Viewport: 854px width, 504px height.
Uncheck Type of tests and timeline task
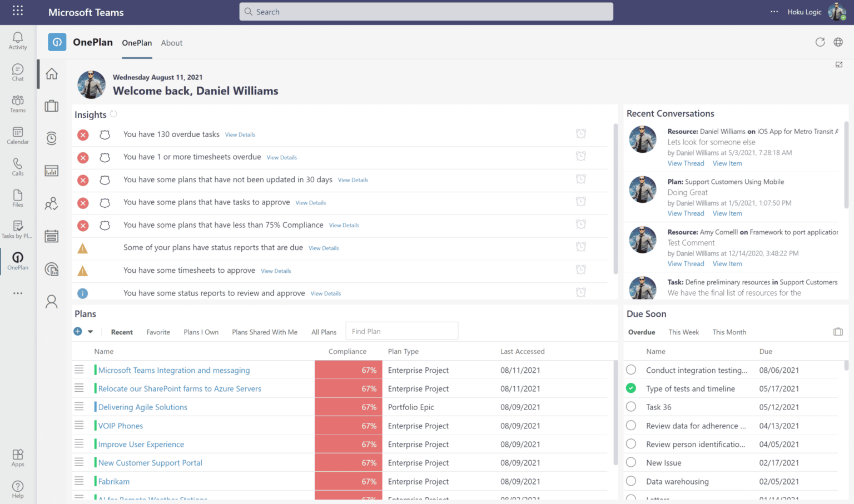[x=631, y=388]
